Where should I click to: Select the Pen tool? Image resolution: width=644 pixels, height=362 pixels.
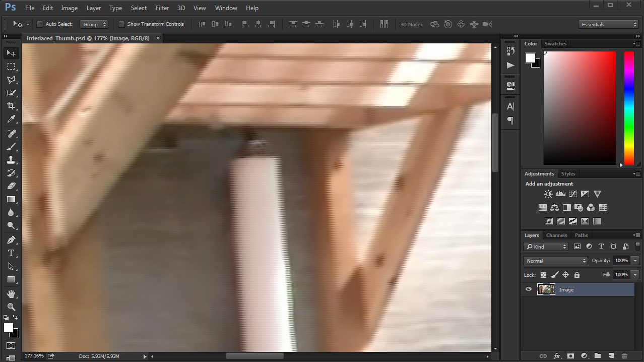coord(11,239)
